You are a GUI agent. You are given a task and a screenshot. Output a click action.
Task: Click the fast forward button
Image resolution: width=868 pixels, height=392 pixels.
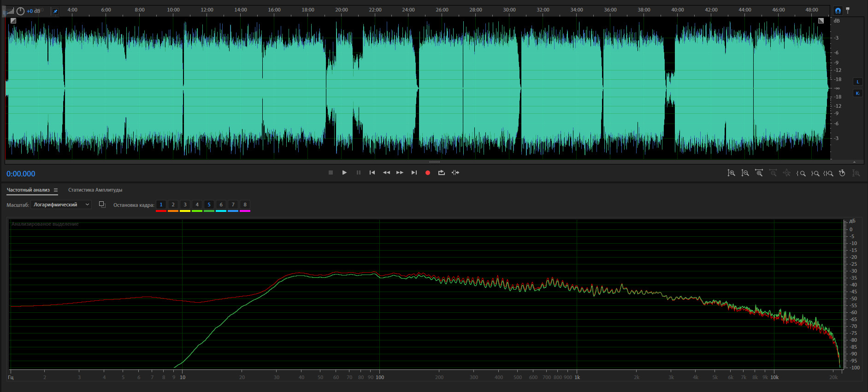pyautogui.click(x=400, y=173)
